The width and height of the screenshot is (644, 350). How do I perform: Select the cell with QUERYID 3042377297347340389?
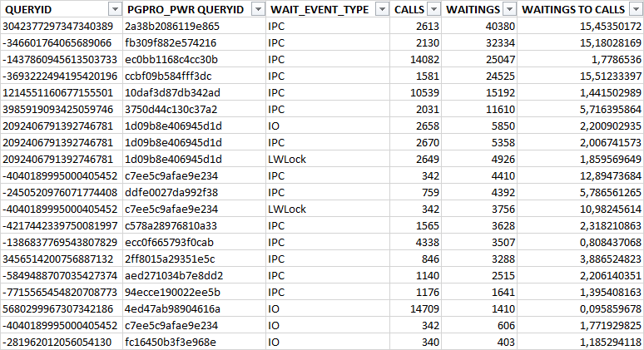click(58, 26)
